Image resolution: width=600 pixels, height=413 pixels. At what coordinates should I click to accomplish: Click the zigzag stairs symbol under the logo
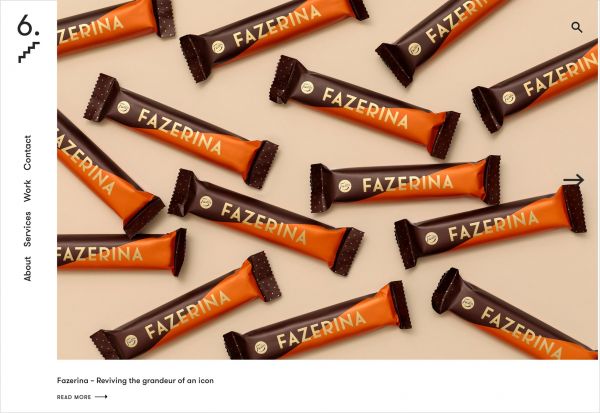click(x=29, y=52)
